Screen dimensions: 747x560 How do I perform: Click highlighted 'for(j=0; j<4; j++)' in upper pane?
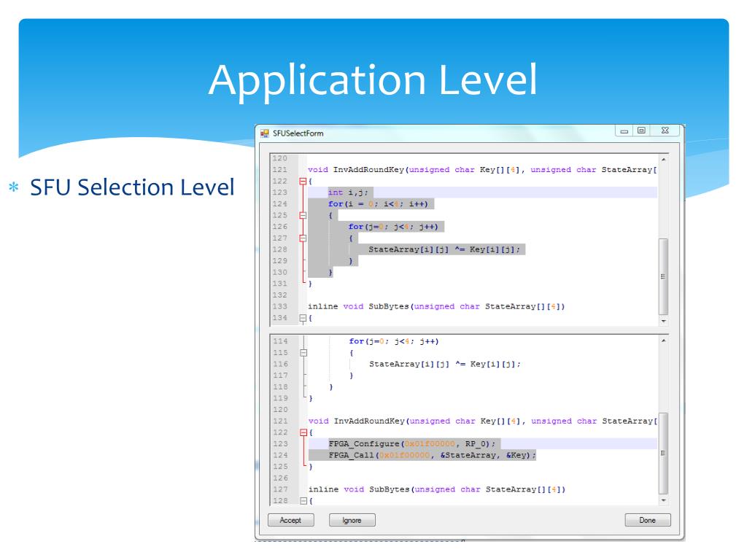click(x=393, y=227)
